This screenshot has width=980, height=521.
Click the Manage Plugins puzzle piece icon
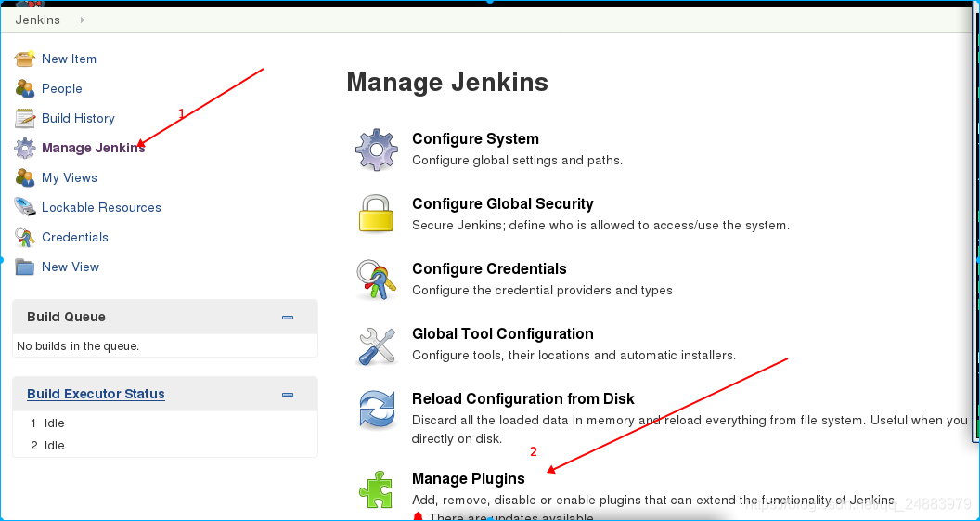[x=376, y=489]
